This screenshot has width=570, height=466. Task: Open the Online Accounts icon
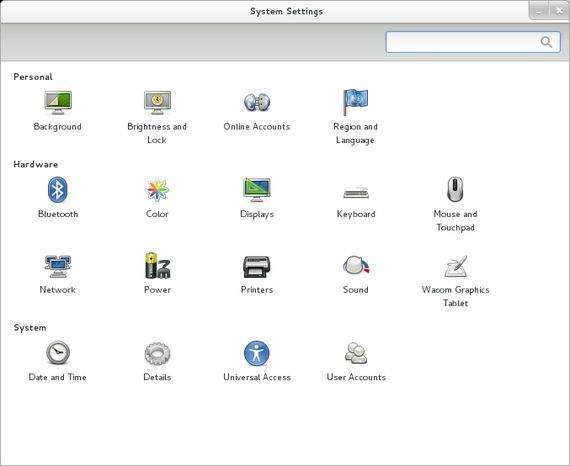click(257, 102)
